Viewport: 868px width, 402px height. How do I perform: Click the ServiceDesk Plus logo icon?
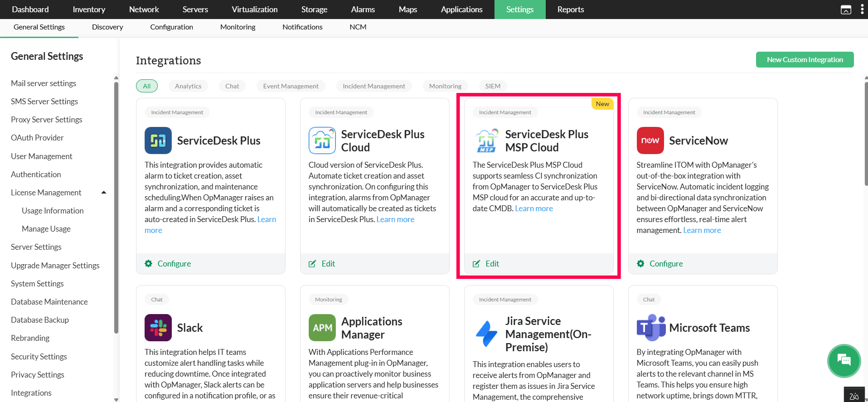point(158,140)
